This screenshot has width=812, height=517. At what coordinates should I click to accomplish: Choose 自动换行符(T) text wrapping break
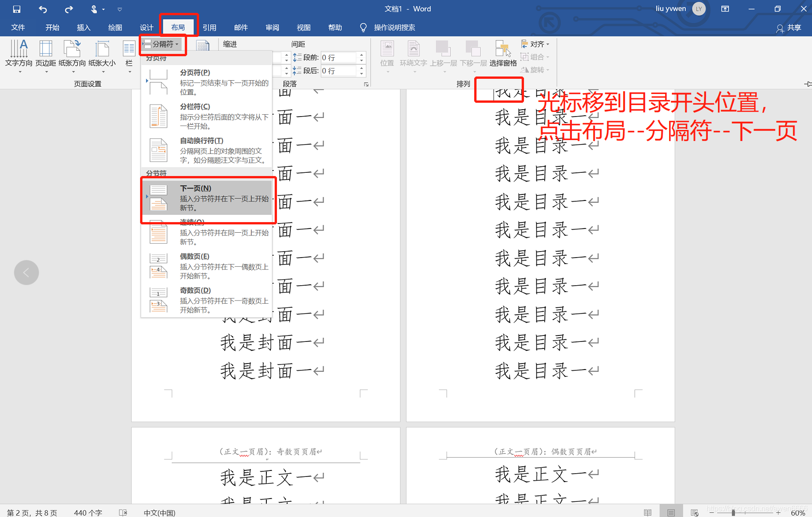click(207, 150)
